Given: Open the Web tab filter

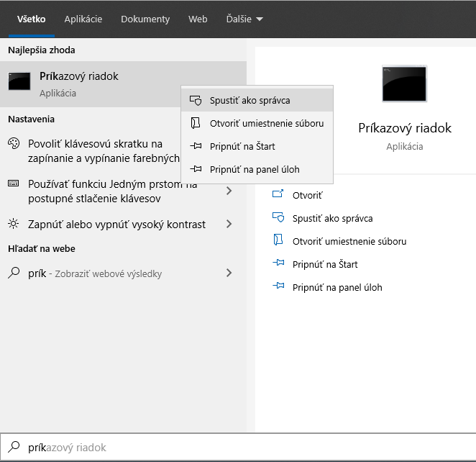Looking at the screenshot, I should [198, 19].
